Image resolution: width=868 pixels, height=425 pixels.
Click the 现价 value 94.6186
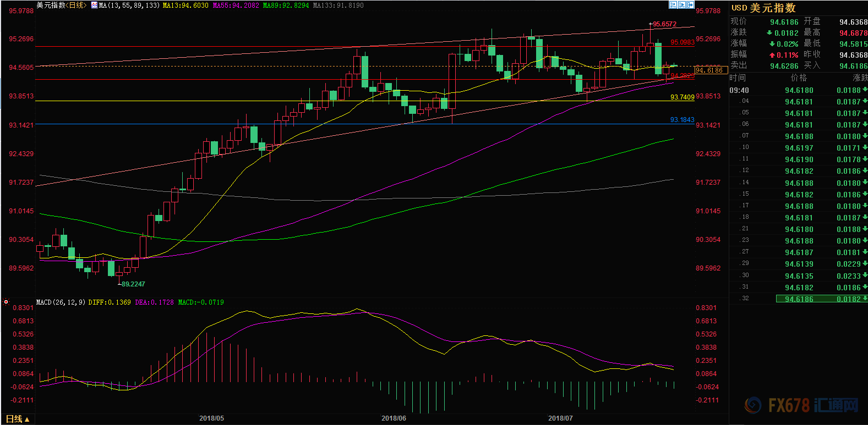coord(784,22)
